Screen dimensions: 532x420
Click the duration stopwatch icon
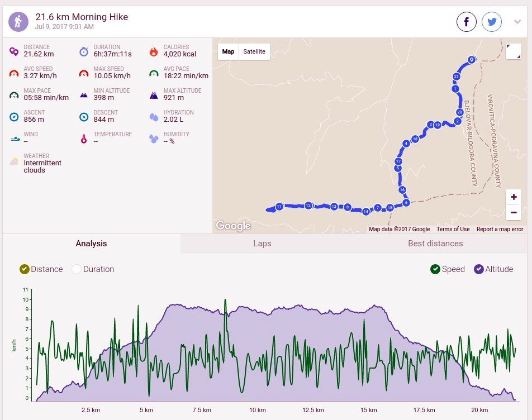84,51
